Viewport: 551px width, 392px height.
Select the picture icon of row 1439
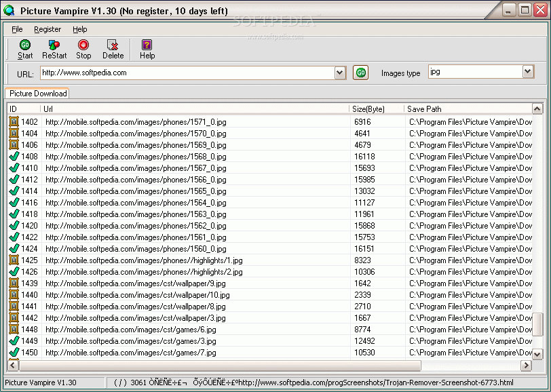(x=14, y=283)
